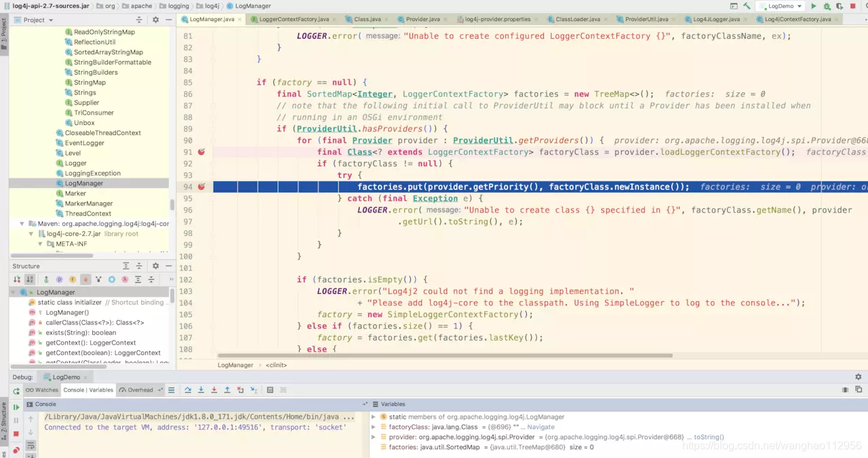Start debugging with the bug icon
868x458 pixels.
pyautogui.click(x=827, y=6)
